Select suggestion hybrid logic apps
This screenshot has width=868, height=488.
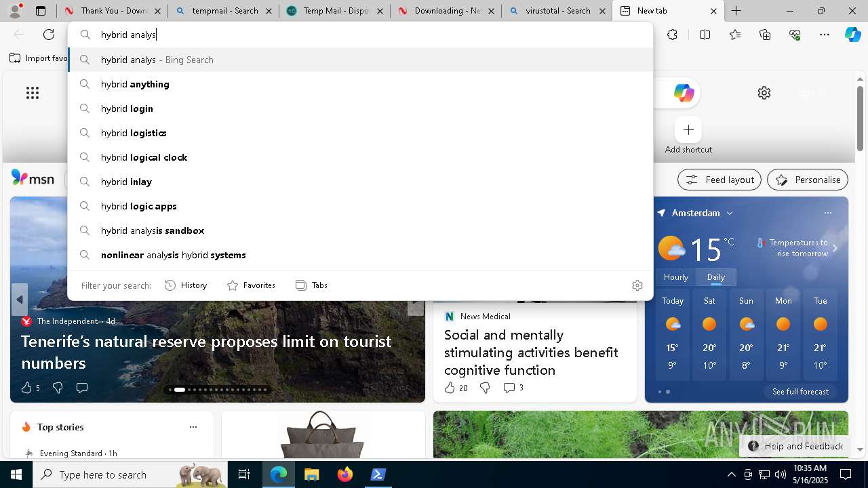(361, 206)
